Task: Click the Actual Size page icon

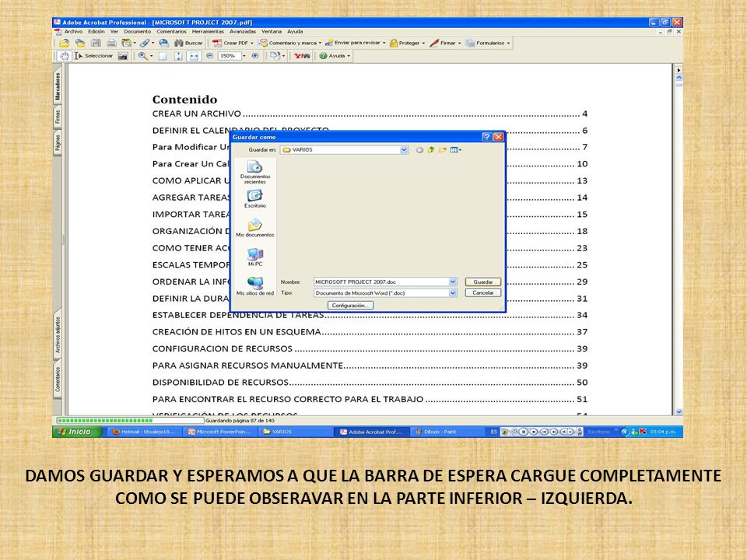Action: (x=163, y=56)
